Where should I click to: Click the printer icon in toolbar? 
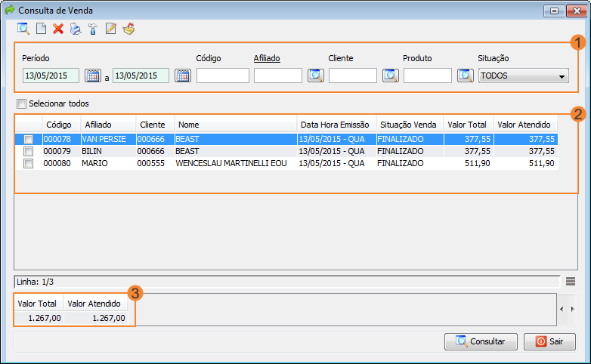76,29
